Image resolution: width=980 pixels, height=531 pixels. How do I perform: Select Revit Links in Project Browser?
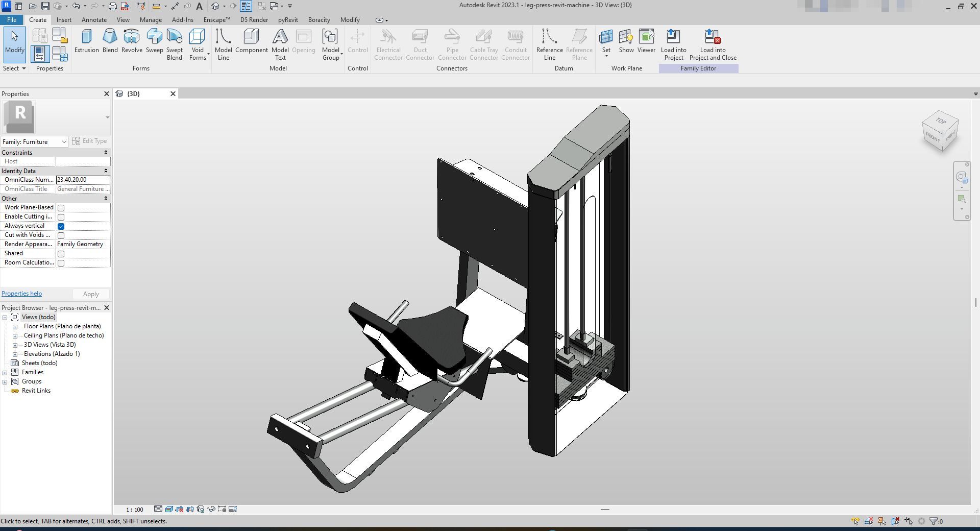(x=36, y=391)
